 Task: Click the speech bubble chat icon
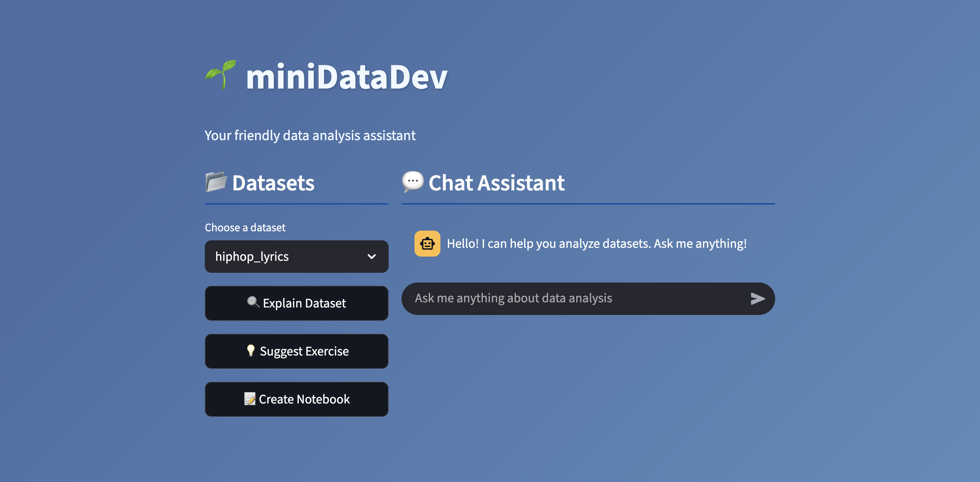pos(413,182)
